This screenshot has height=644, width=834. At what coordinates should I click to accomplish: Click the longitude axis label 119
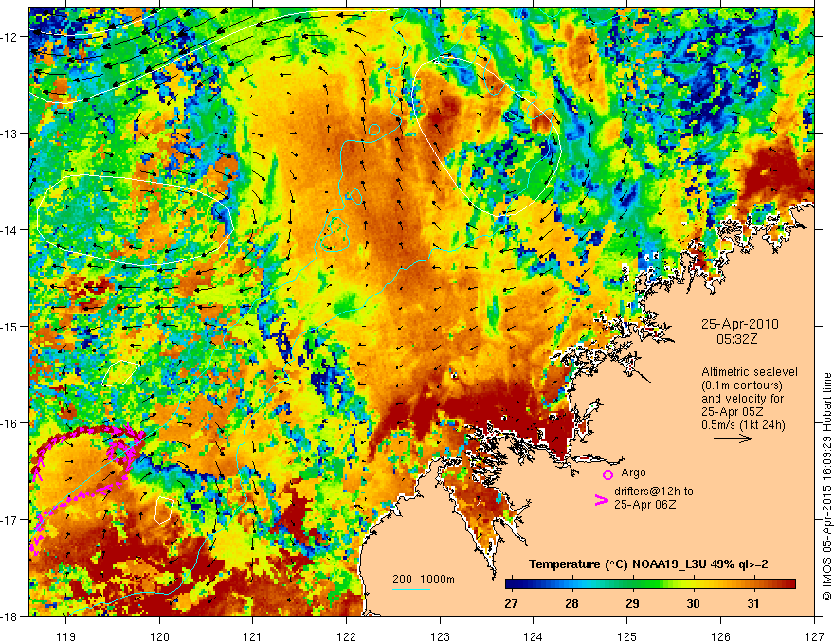pos(66,636)
